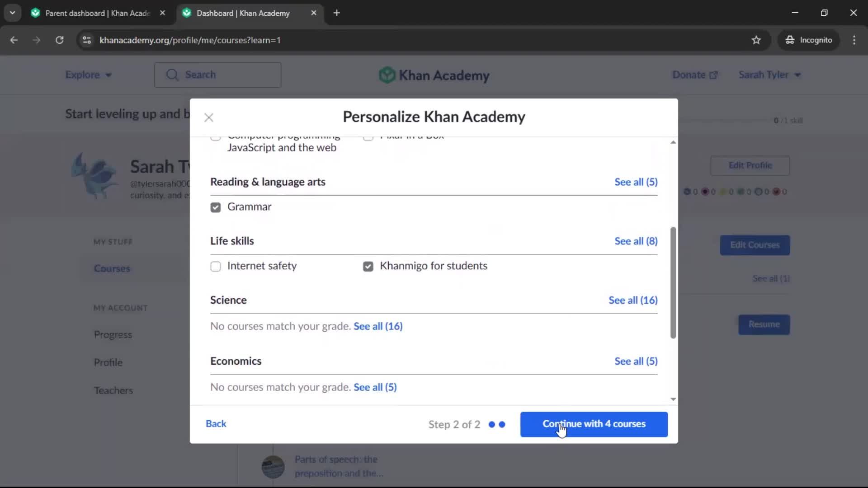
Task: Click the Edit Courses button
Action: 755,245
